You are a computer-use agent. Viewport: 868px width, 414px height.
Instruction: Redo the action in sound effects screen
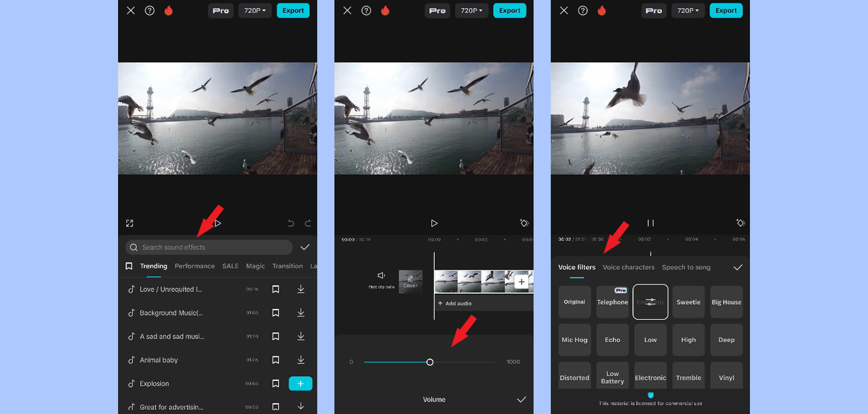click(308, 223)
